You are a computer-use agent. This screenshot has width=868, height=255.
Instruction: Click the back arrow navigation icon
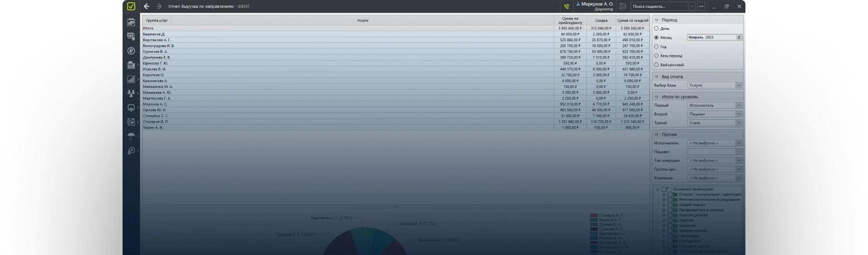click(x=147, y=7)
